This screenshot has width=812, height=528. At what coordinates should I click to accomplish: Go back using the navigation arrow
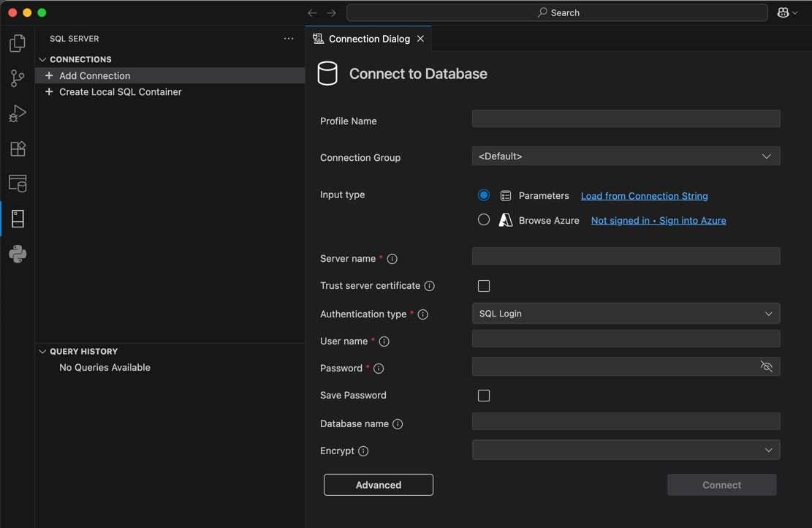[312, 12]
